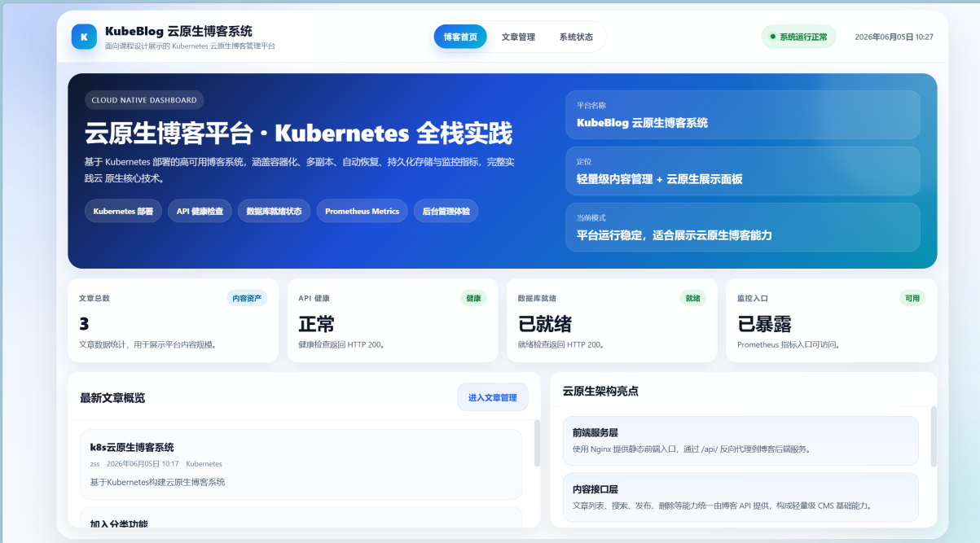The image size is (980, 543).
Task: Click the 平台名称 info card
Action: (743, 115)
